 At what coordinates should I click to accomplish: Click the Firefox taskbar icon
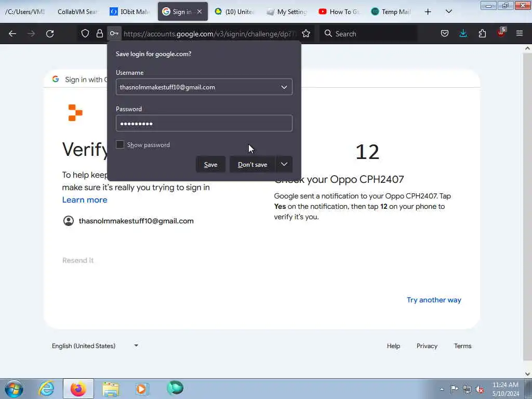[x=78, y=389]
